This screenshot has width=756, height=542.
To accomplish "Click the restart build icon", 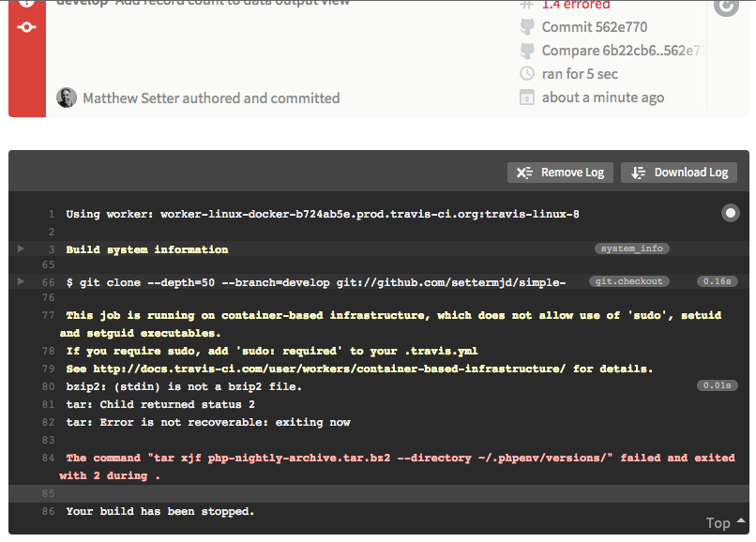I will click(x=725, y=8).
